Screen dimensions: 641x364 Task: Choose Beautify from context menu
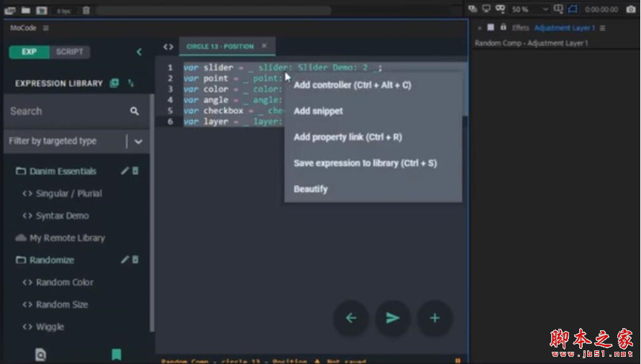311,189
